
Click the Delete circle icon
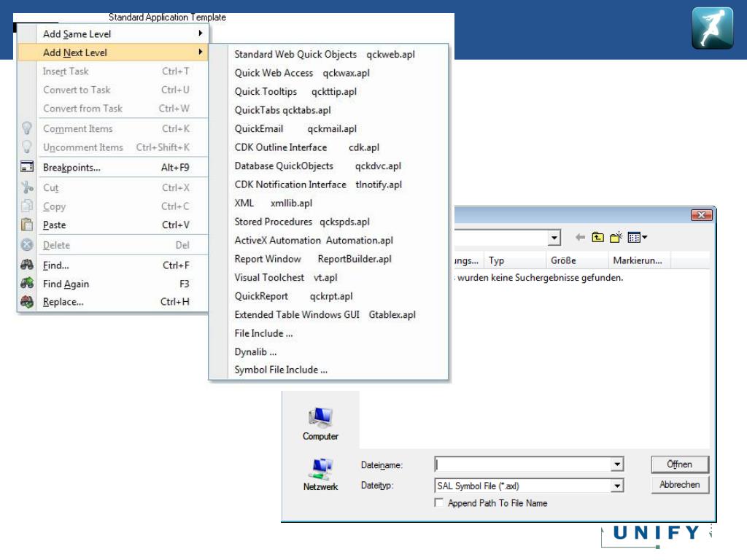(x=27, y=245)
